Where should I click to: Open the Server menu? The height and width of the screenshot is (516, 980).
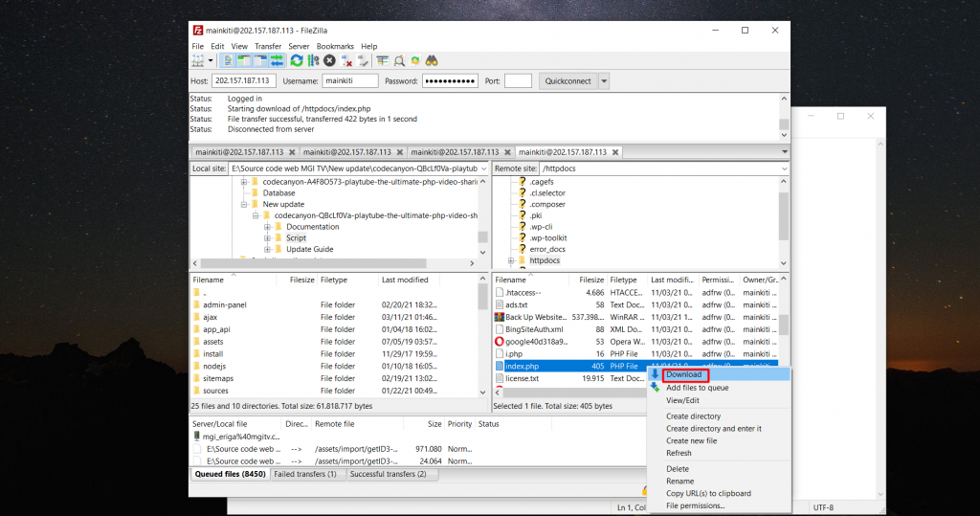(x=299, y=46)
